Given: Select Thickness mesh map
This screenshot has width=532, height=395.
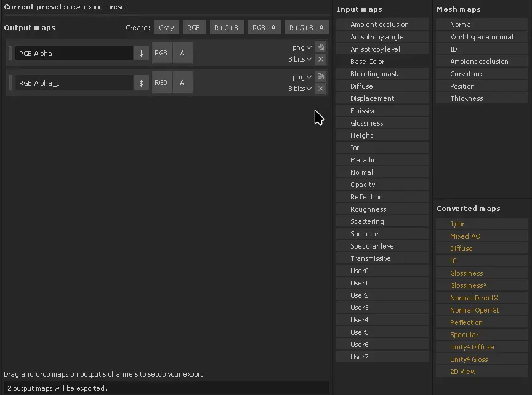Looking at the screenshot, I should coord(482,98).
